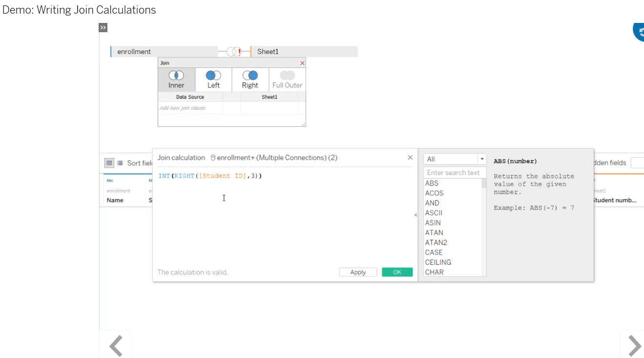Choose the Inner join type

[x=176, y=80]
